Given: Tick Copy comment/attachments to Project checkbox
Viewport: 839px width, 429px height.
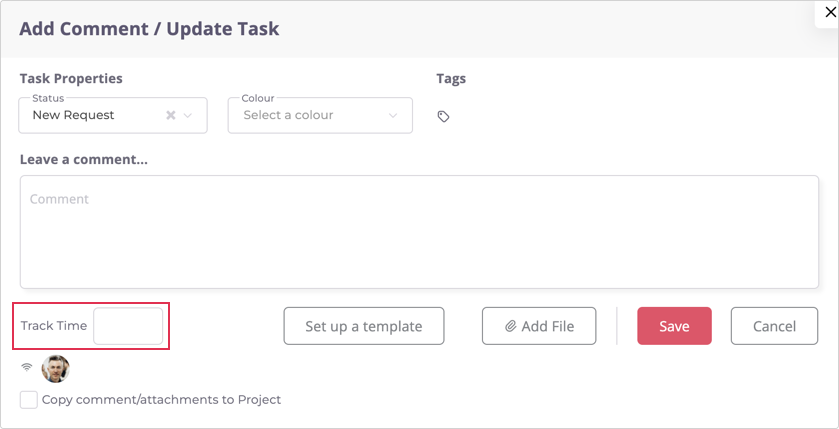Looking at the screenshot, I should pyautogui.click(x=29, y=399).
